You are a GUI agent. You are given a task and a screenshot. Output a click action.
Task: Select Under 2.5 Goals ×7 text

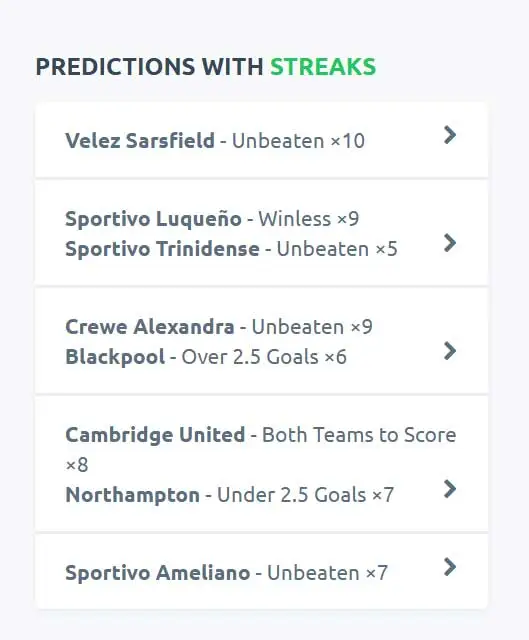(305, 495)
